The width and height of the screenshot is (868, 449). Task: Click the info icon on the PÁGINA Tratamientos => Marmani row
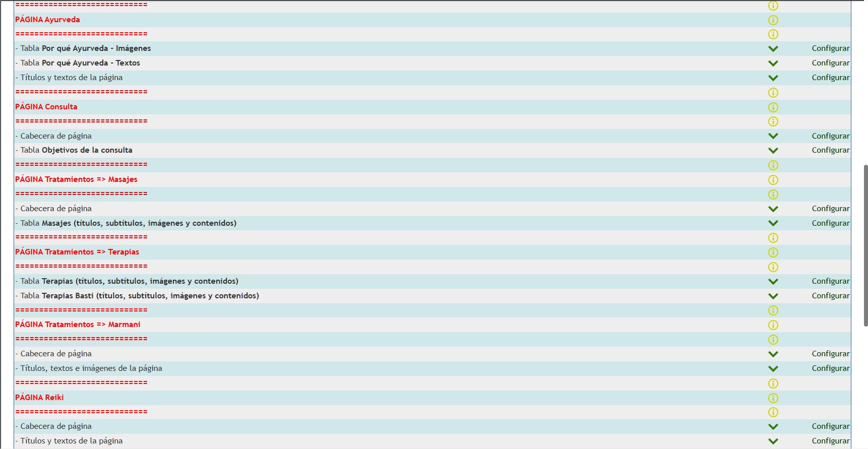click(x=773, y=325)
